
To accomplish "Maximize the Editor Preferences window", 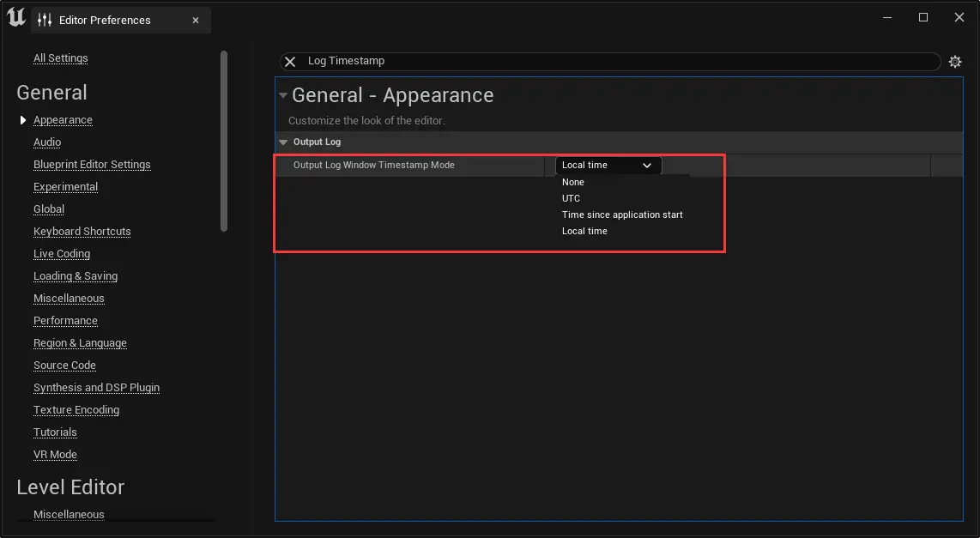I will [x=923, y=17].
